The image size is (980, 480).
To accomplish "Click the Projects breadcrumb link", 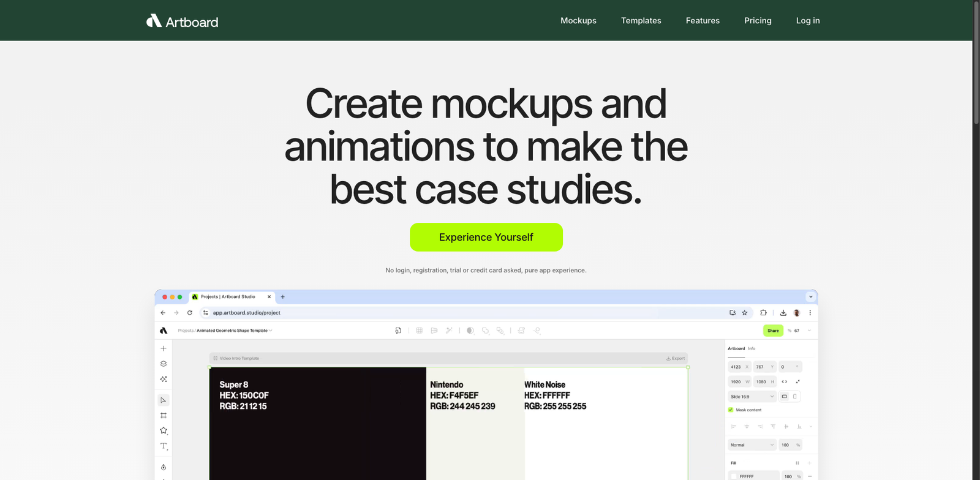I will [186, 331].
